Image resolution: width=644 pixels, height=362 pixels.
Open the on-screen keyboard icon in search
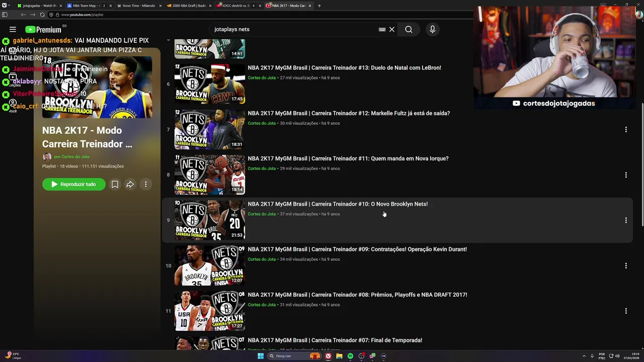click(x=382, y=29)
